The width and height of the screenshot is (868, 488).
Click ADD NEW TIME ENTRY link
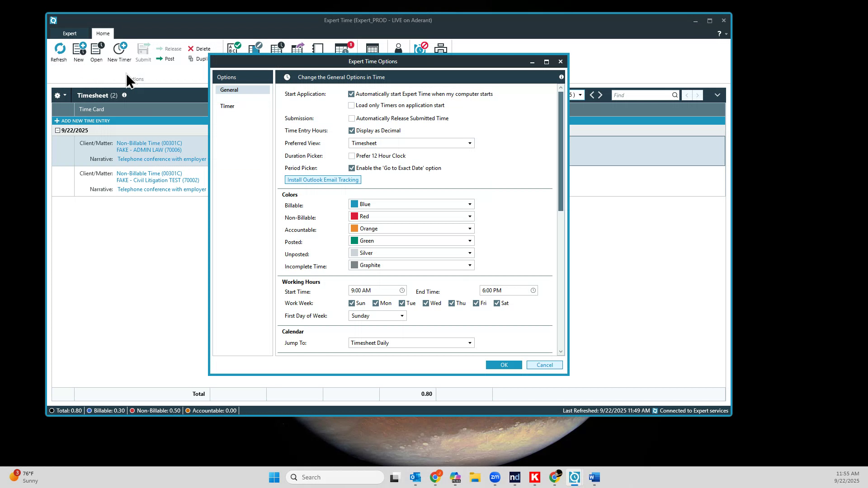tap(85, 121)
